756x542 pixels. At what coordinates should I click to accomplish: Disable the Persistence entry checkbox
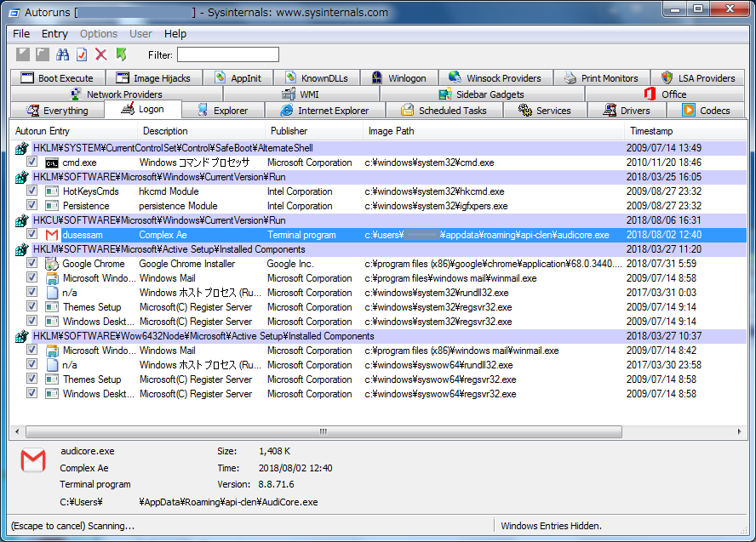31,205
